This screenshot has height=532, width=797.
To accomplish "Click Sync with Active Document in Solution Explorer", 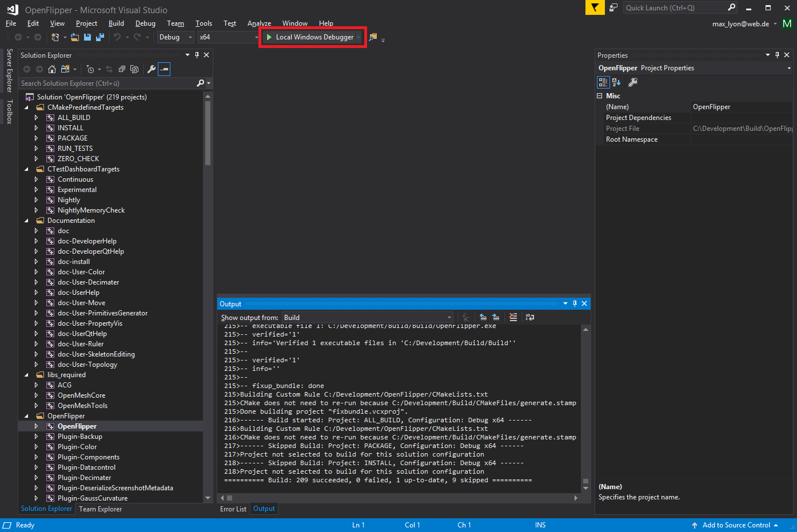I will coord(109,69).
